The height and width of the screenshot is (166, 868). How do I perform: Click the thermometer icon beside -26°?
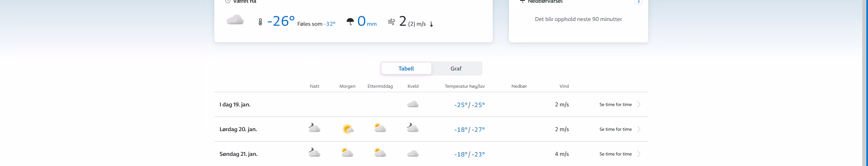coord(260,22)
